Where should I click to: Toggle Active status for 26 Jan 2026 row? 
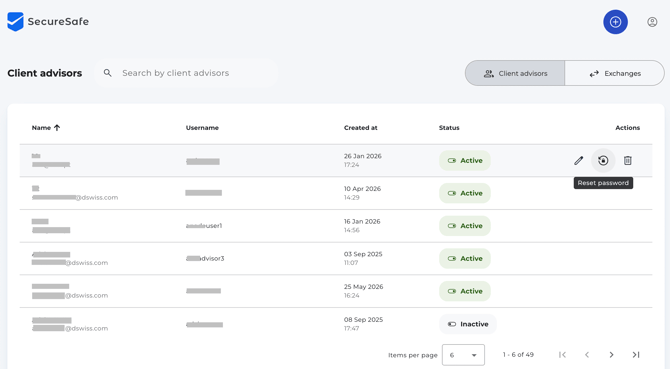click(x=465, y=161)
